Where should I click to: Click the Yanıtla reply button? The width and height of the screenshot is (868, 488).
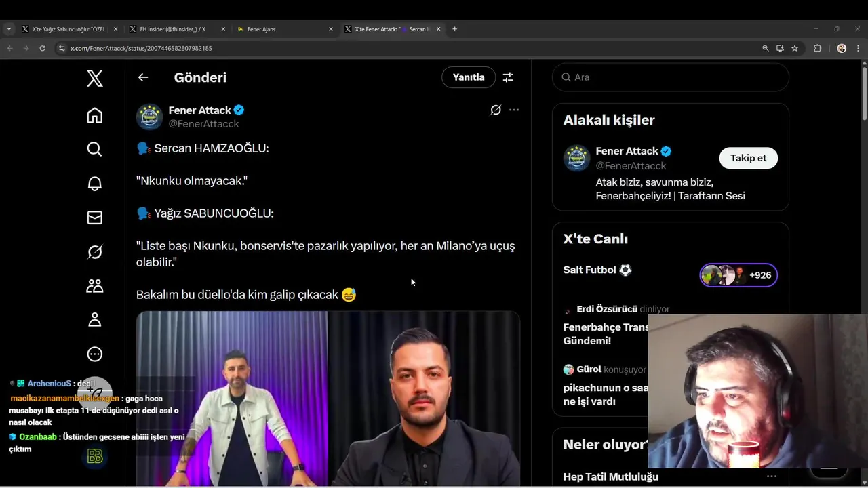[x=469, y=77]
